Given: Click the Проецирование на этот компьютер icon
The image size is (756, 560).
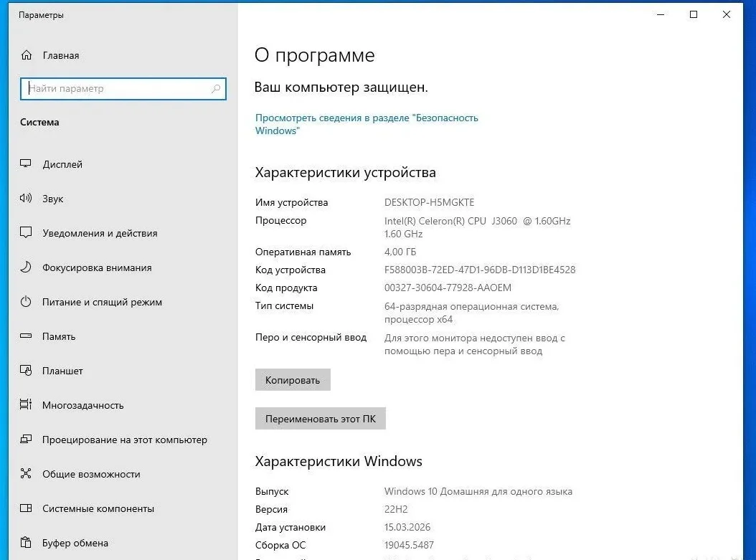Looking at the screenshot, I should 26,439.
